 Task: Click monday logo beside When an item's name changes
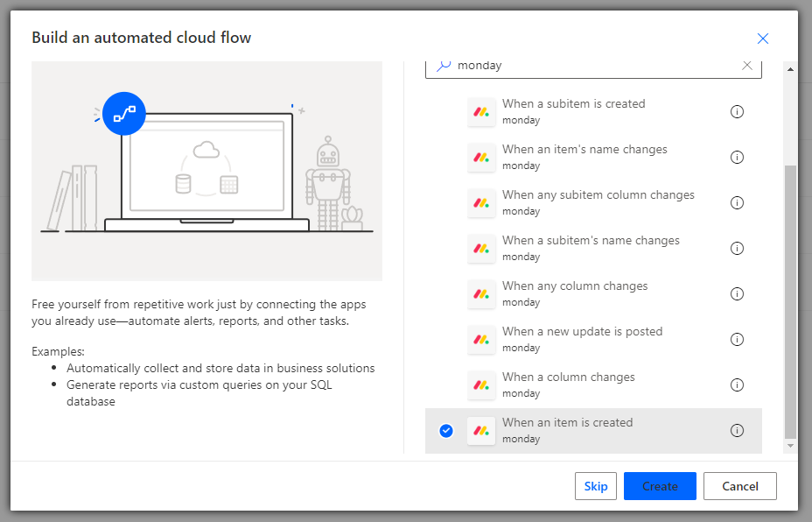481,157
